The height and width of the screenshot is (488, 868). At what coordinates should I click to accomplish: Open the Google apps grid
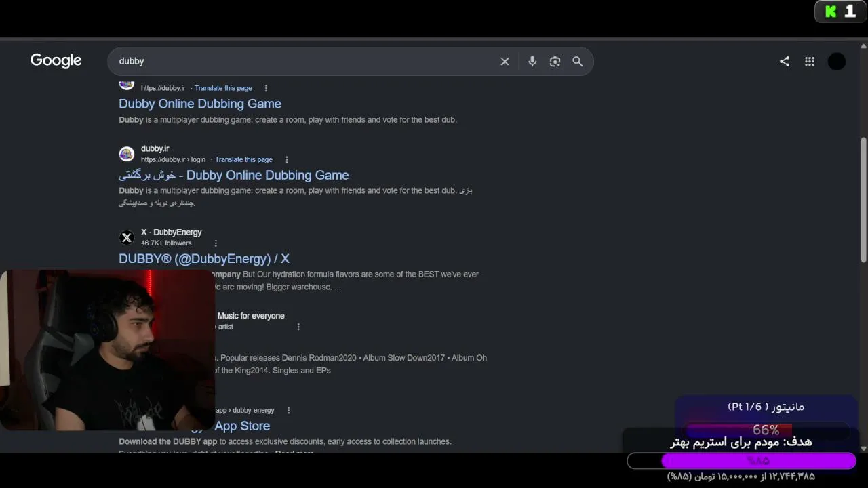coord(810,62)
